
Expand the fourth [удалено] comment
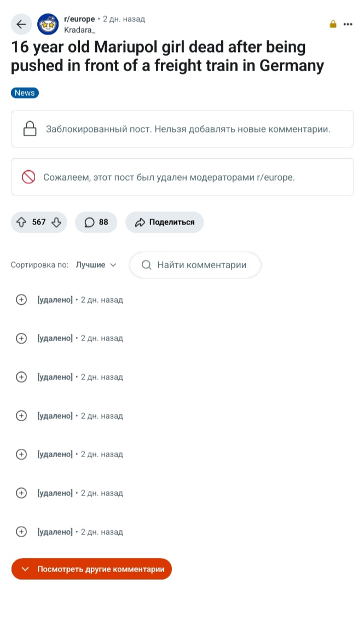tap(21, 416)
